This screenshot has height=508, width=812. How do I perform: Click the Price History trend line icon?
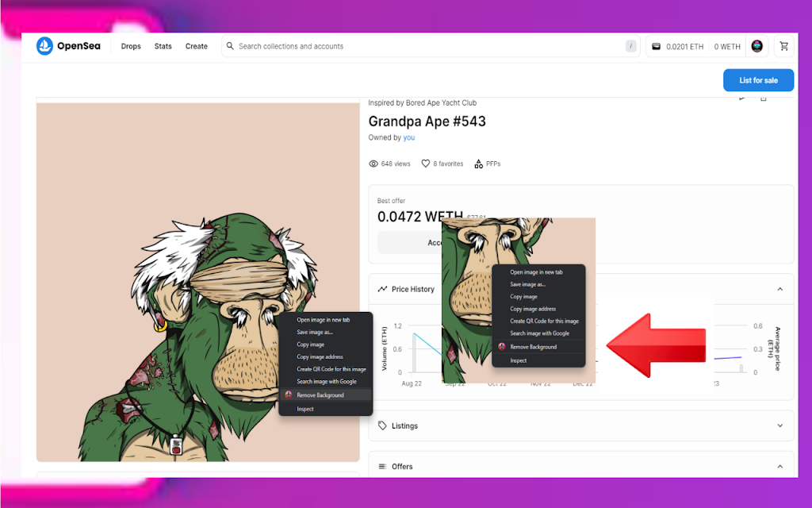382,289
